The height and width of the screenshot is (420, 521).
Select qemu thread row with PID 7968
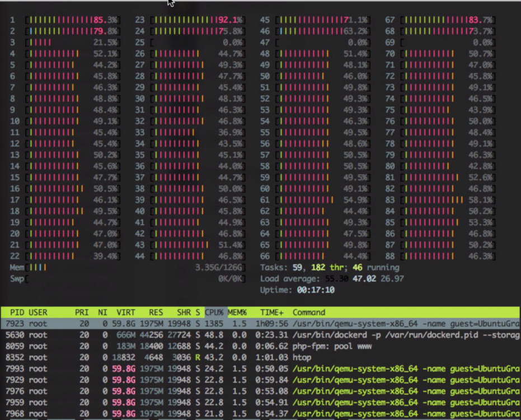click(261, 414)
